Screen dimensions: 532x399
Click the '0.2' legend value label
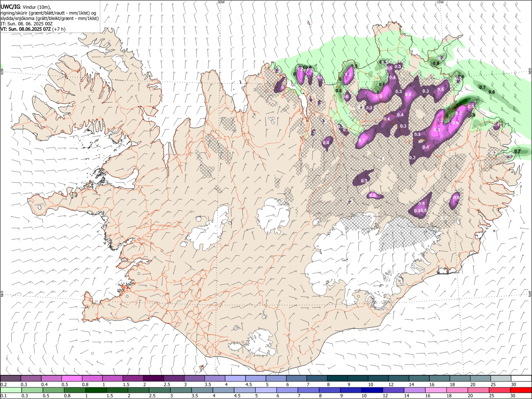tap(3, 384)
